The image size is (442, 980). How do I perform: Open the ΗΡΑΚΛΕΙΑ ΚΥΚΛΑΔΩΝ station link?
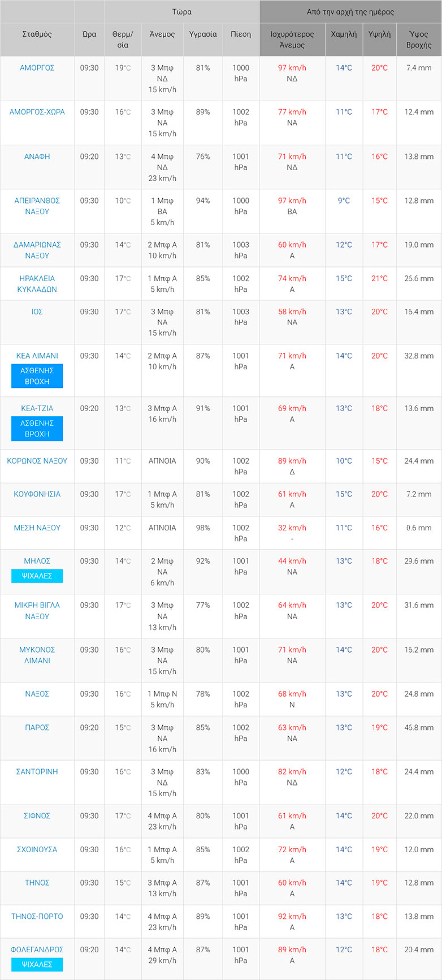tap(37, 284)
